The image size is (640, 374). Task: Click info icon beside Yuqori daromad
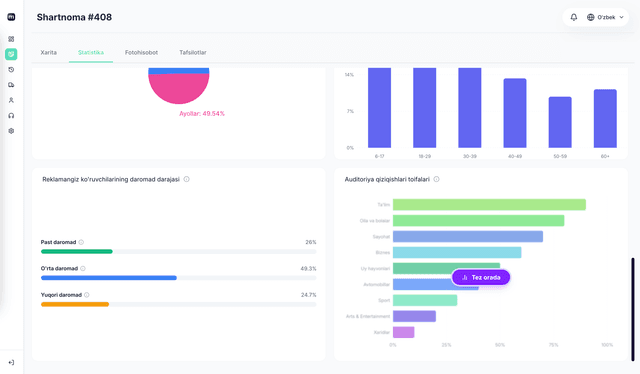click(x=87, y=295)
